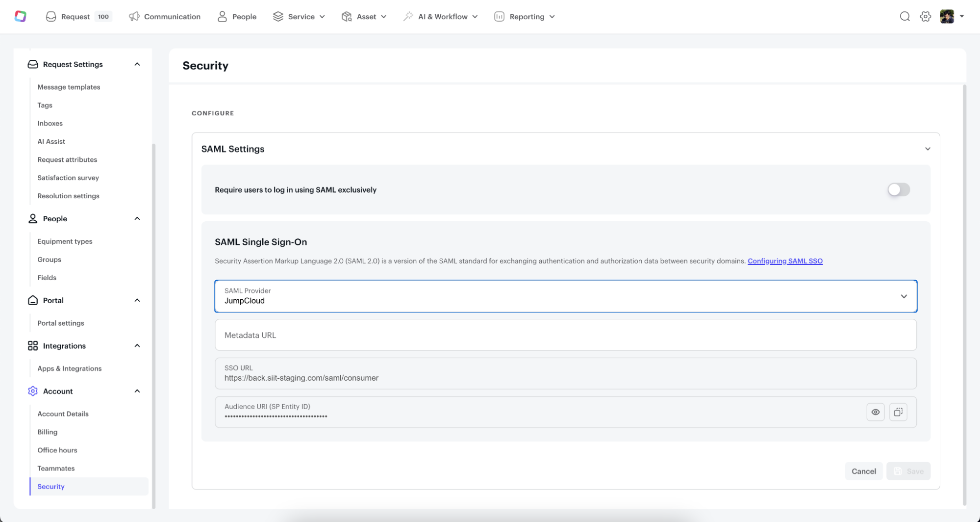This screenshot has width=980, height=522.
Task: Expand the Reporting dropdown menu
Action: click(x=525, y=17)
